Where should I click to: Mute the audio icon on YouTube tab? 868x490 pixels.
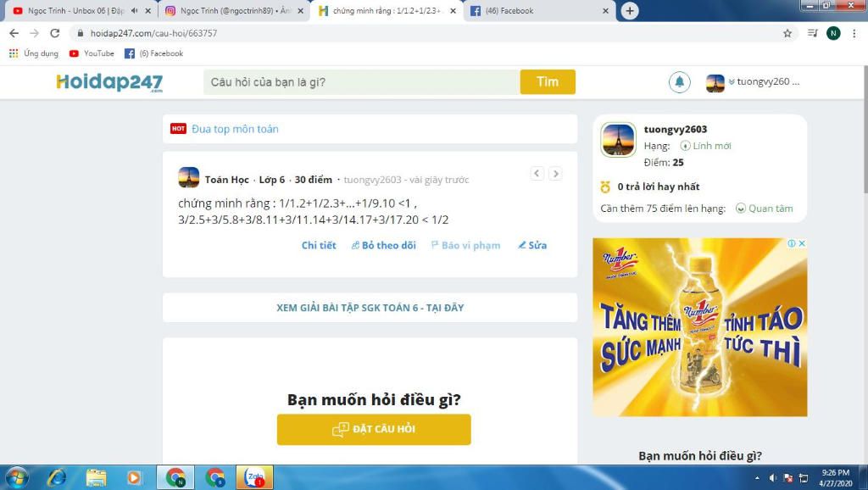pyautogui.click(x=134, y=10)
